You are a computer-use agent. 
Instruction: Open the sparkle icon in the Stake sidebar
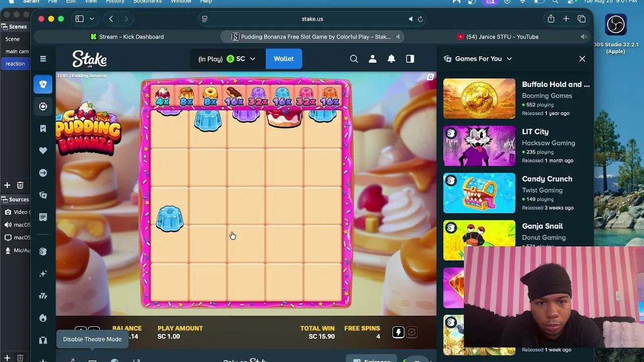(x=43, y=274)
